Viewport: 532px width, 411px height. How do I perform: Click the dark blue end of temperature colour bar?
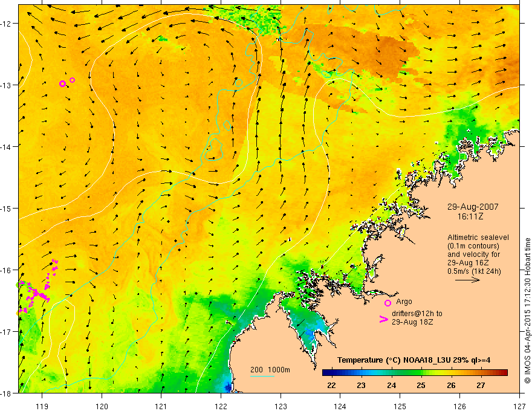[x=328, y=373]
